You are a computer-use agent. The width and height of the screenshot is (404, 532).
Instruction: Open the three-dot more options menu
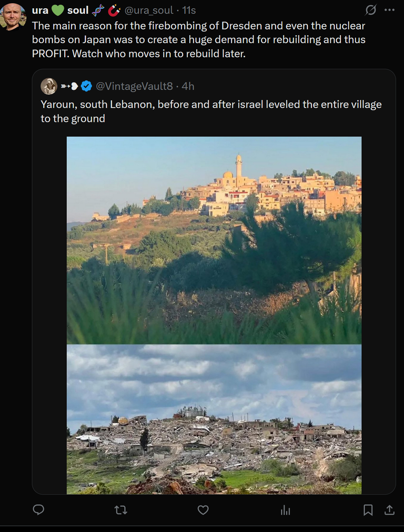coord(389,10)
